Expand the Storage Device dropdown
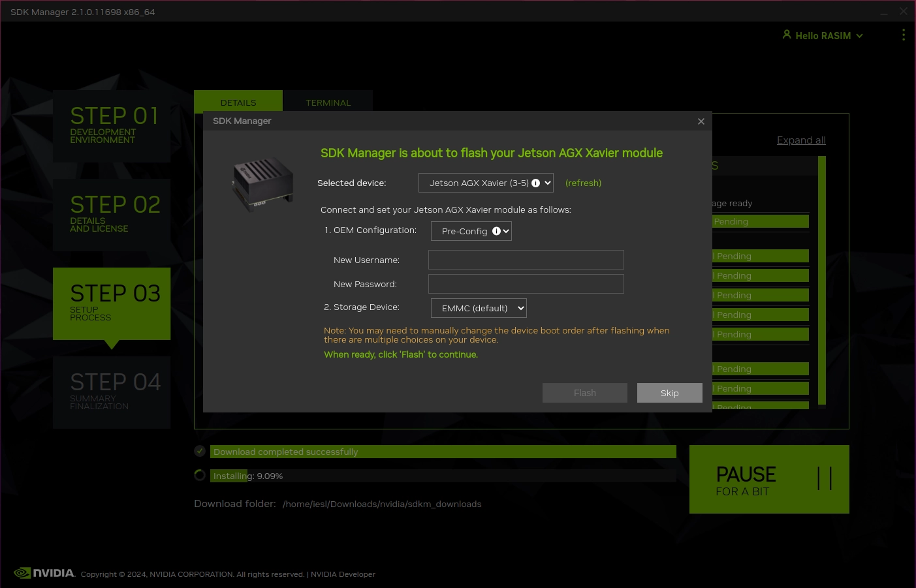The image size is (916, 588). 479,308
